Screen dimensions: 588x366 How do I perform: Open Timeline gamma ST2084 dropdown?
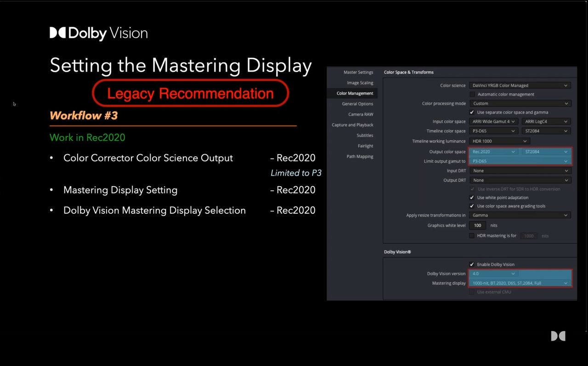point(546,131)
